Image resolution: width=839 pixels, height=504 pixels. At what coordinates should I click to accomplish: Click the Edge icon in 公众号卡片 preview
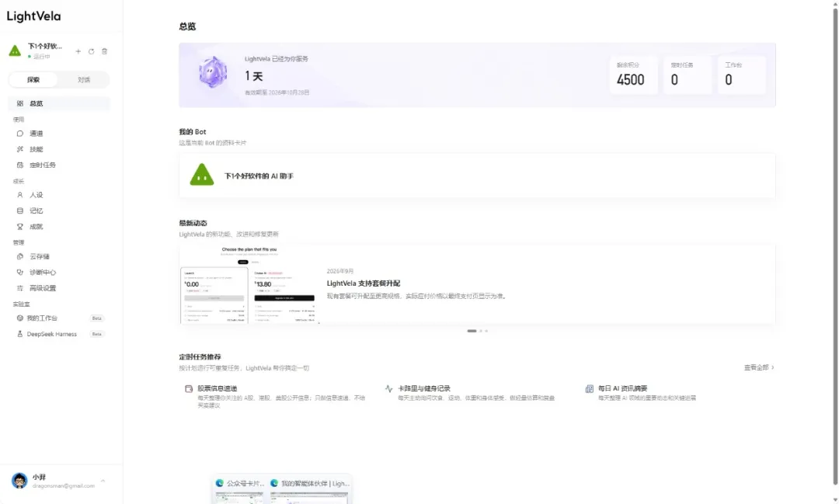pos(219,483)
